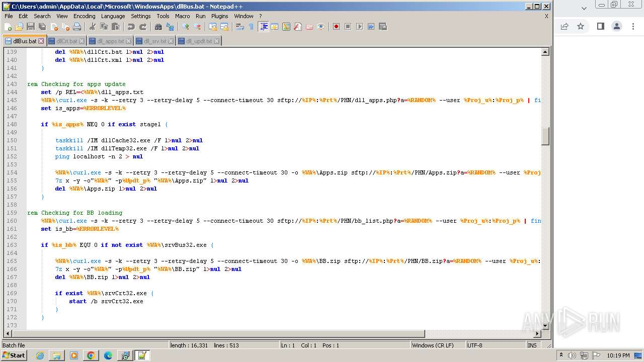This screenshot has width=644, height=362.
Task: Click the editor scroll up arrow
Action: (x=545, y=52)
